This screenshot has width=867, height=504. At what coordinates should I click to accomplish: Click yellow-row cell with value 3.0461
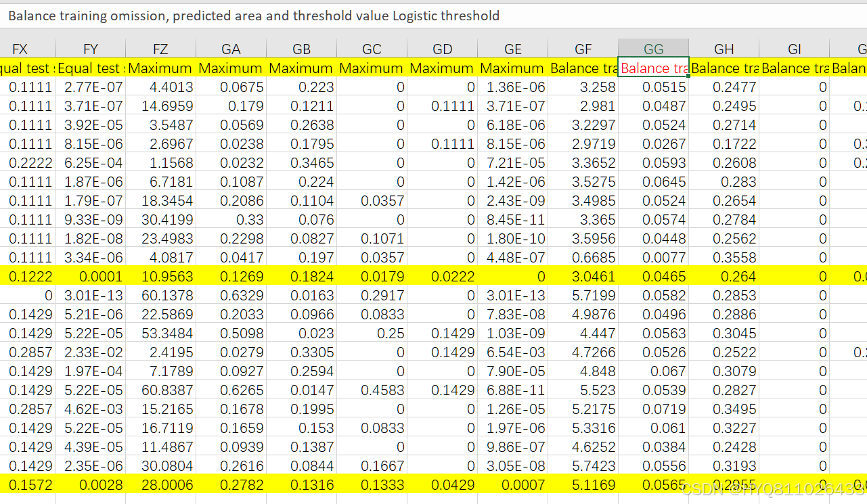tap(583, 277)
